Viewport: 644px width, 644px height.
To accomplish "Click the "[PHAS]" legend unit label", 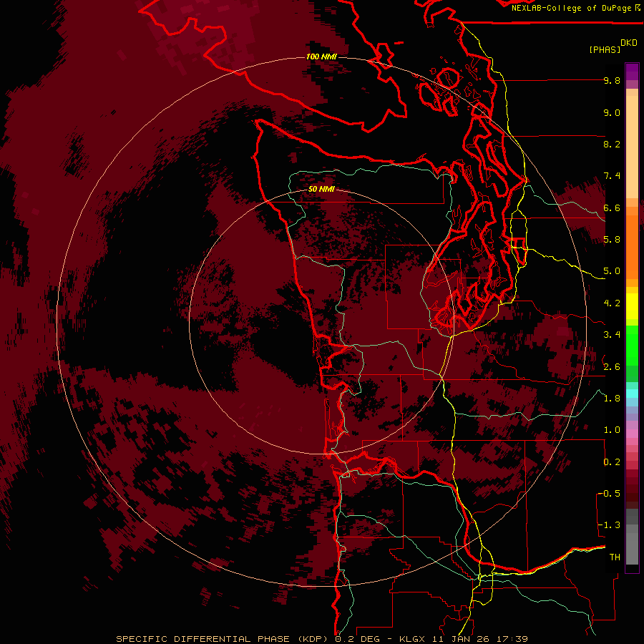I will click(605, 50).
